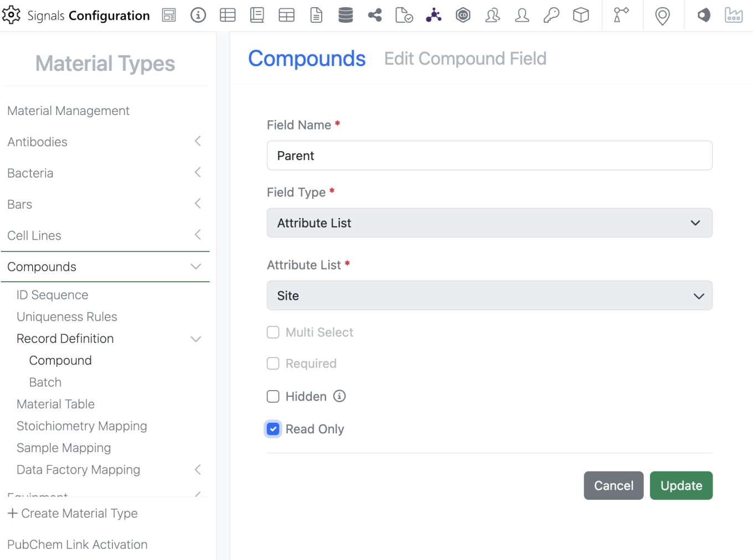
Task: Expand the Data Factory Mapping chevron
Action: coord(198,470)
